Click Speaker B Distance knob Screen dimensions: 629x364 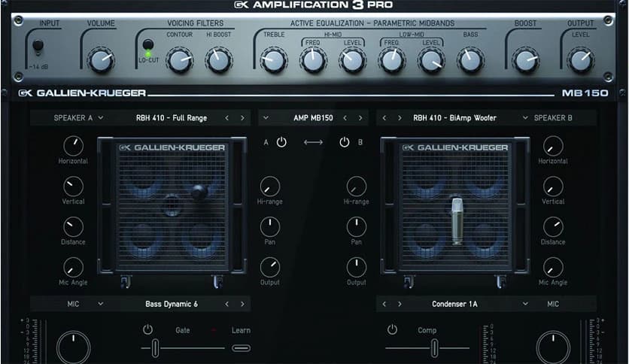click(x=553, y=227)
